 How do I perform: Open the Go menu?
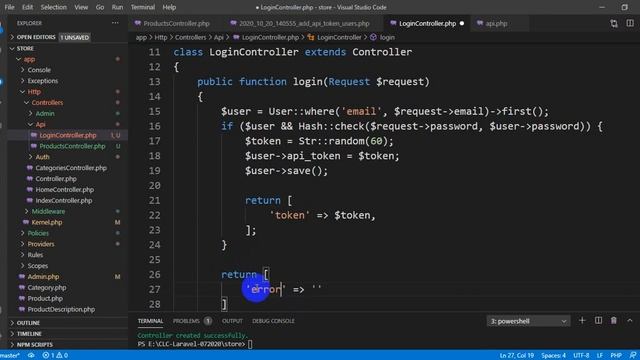(x=100, y=7)
